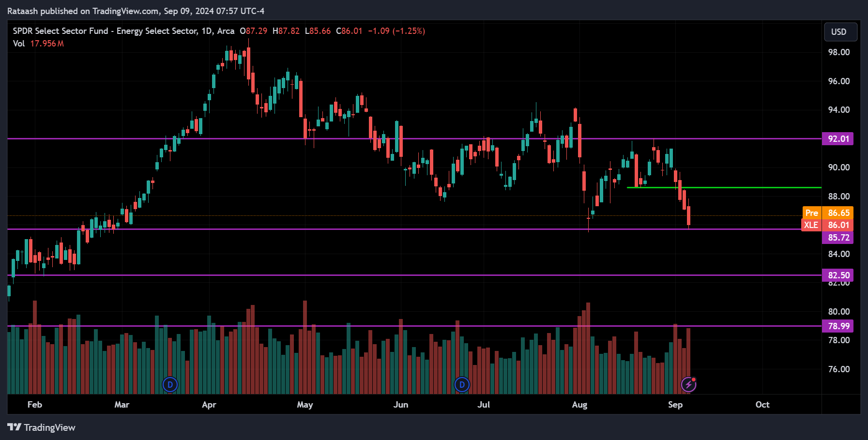Click the 76.00 price scale value
868x440 pixels.
coord(839,369)
